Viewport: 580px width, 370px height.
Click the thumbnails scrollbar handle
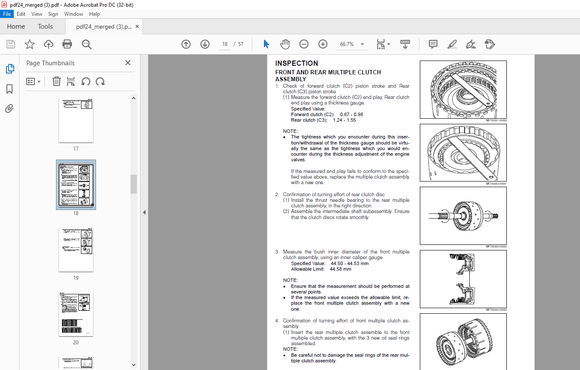click(x=134, y=184)
